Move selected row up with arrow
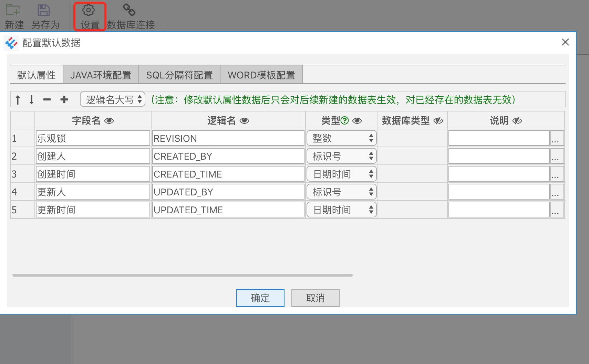This screenshot has width=589, height=364. coord(18,100)
